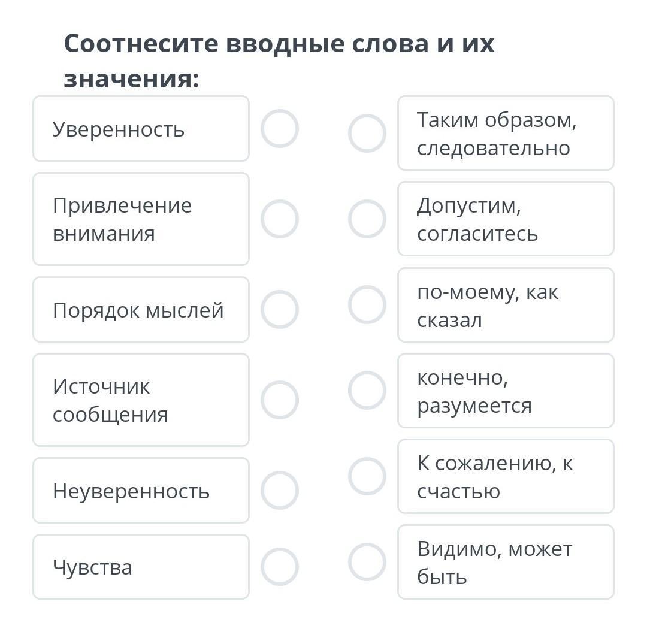Click the Чувства card
This screenshot has width=647, height=644.
[x=141, y=567]
